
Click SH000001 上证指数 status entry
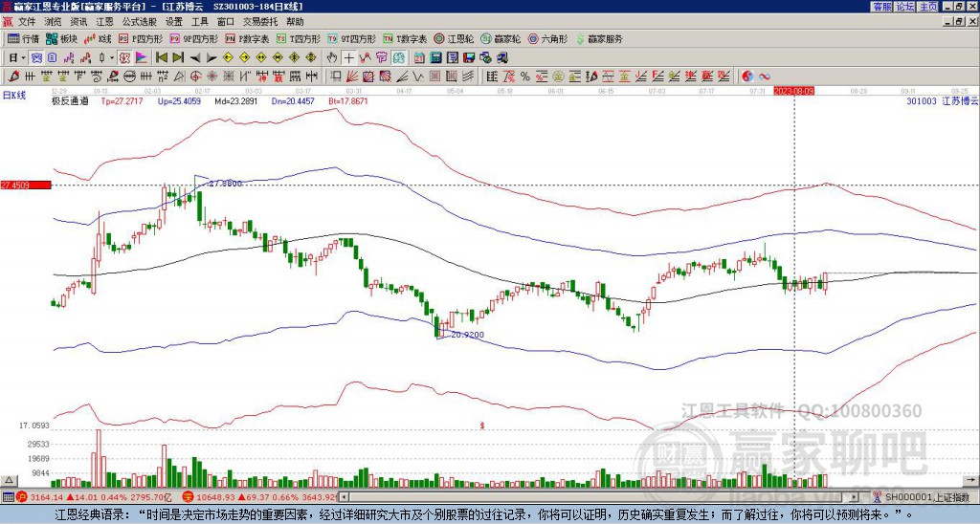pyautogui.click(x=927, y=497)
